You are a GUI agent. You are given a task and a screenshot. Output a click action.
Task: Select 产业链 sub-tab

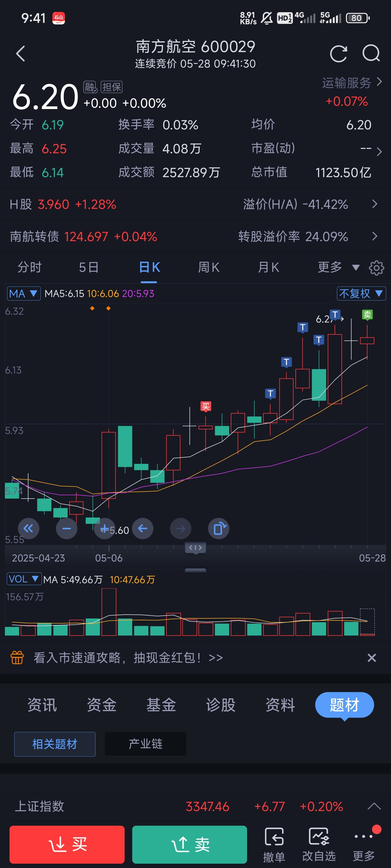pos(145,744)
